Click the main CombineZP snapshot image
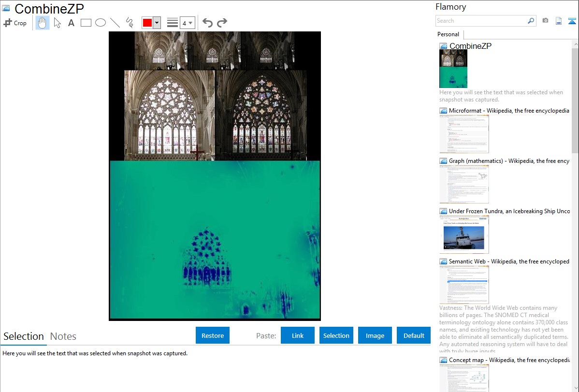579x392 pixels. [x=215, y=176]
